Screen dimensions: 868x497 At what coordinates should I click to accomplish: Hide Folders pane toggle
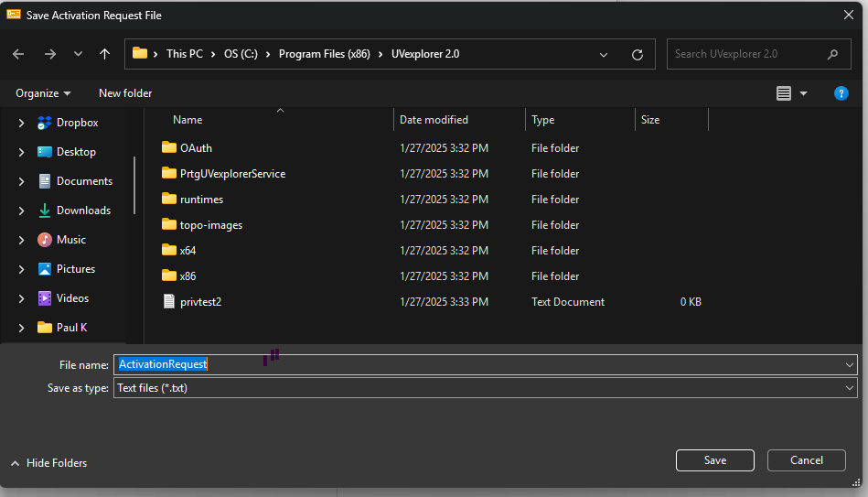click(x=48, y=462)
